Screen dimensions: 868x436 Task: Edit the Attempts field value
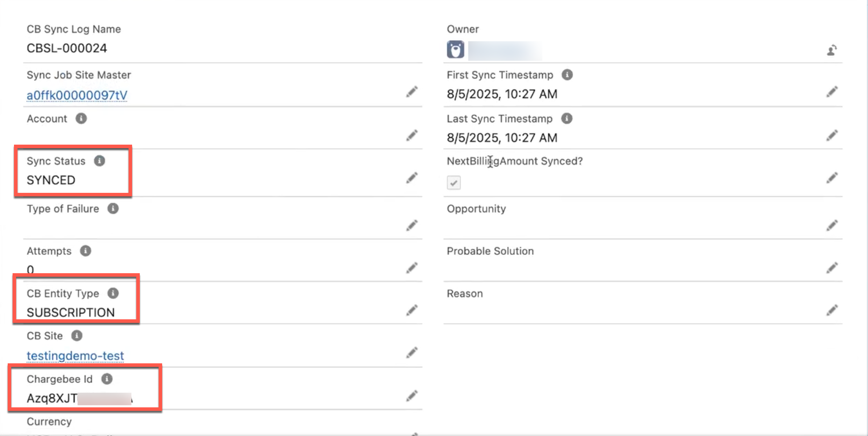click(x=412, y=268)
